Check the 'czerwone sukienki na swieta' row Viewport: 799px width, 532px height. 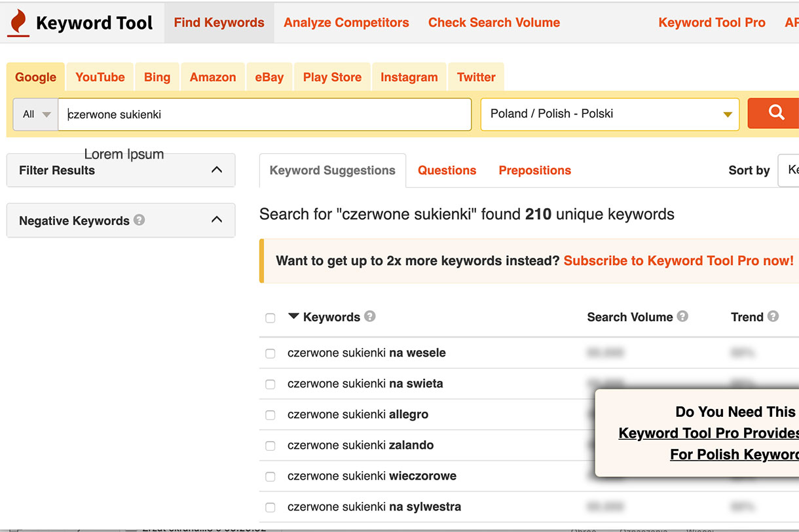point(270,384)
